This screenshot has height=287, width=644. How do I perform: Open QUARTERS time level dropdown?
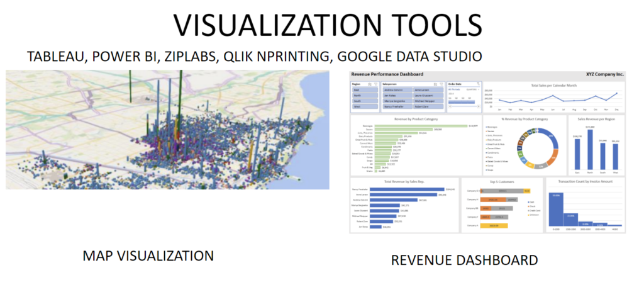pos(473,89)
